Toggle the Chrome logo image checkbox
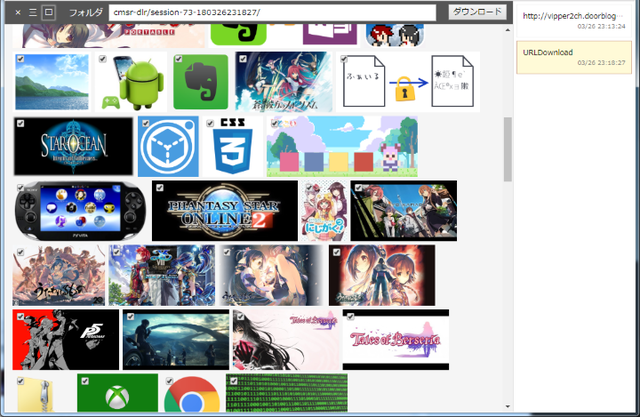 coord(169,381)
